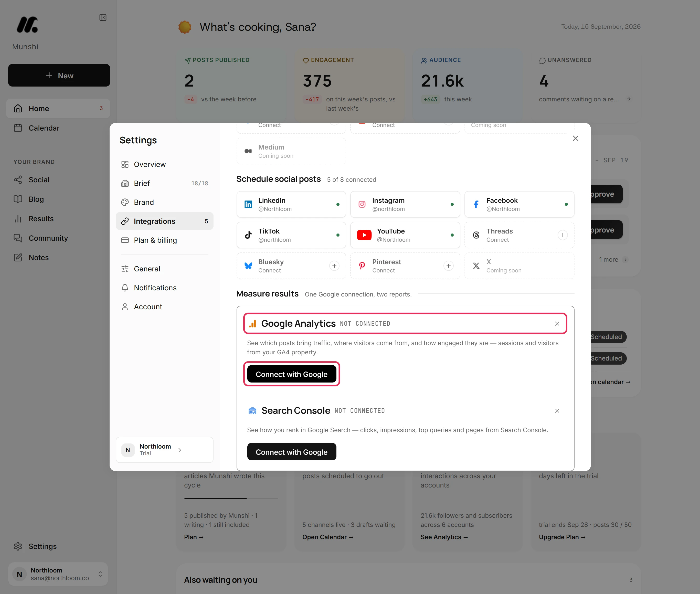Screen dimensions: 700x594
Task: Open Community section in sidebar
Action: 58,238
